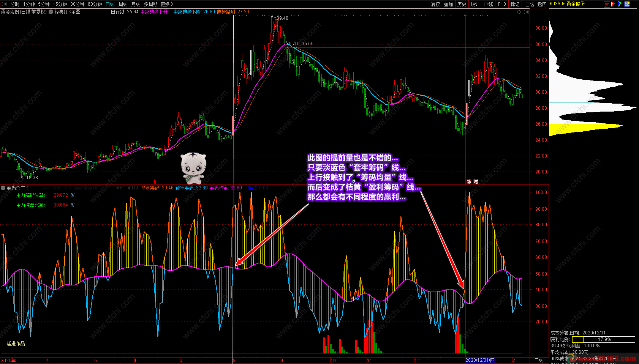This screenshot has width=639, height=364.
Task: Open the 统计 statistics button
Action: (475, 4)
